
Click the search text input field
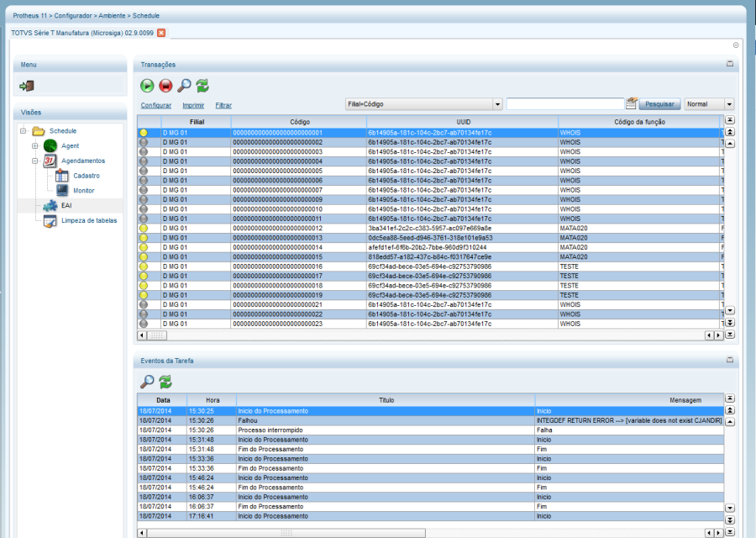(x=565, y=103)
